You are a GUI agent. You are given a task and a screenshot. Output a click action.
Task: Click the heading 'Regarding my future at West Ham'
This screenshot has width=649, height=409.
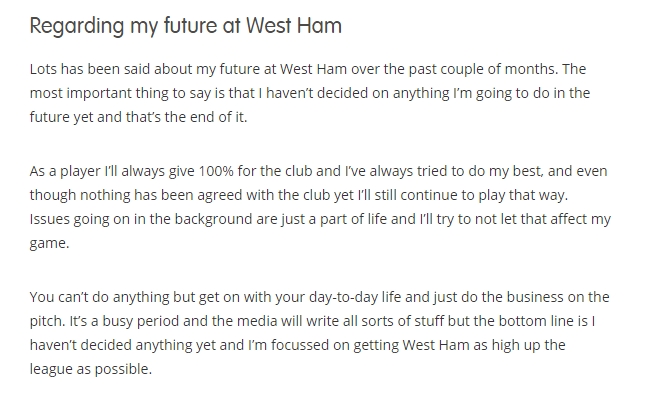[x=185, y=26]
